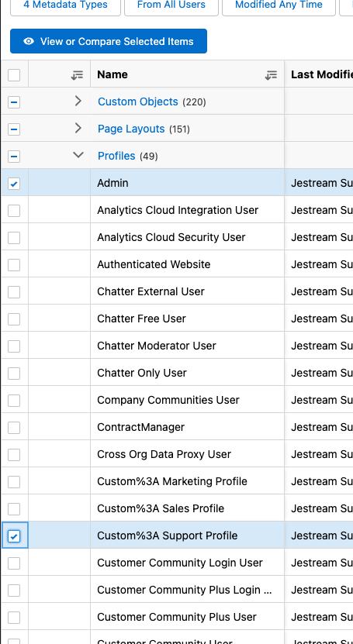Screen dimensions: 353x644
Task: Select Authenticated Website name
Action: tap(154, 264)
